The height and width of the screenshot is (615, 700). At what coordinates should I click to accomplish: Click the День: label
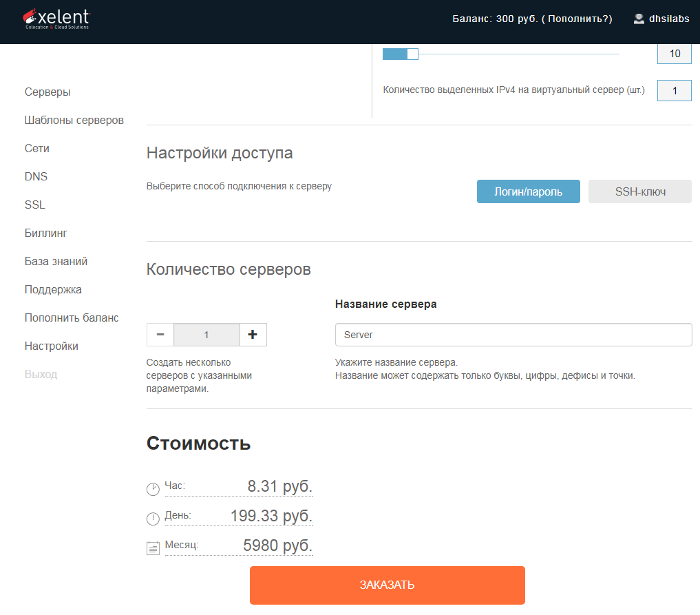pyautogui.click(x=178, y=515)
